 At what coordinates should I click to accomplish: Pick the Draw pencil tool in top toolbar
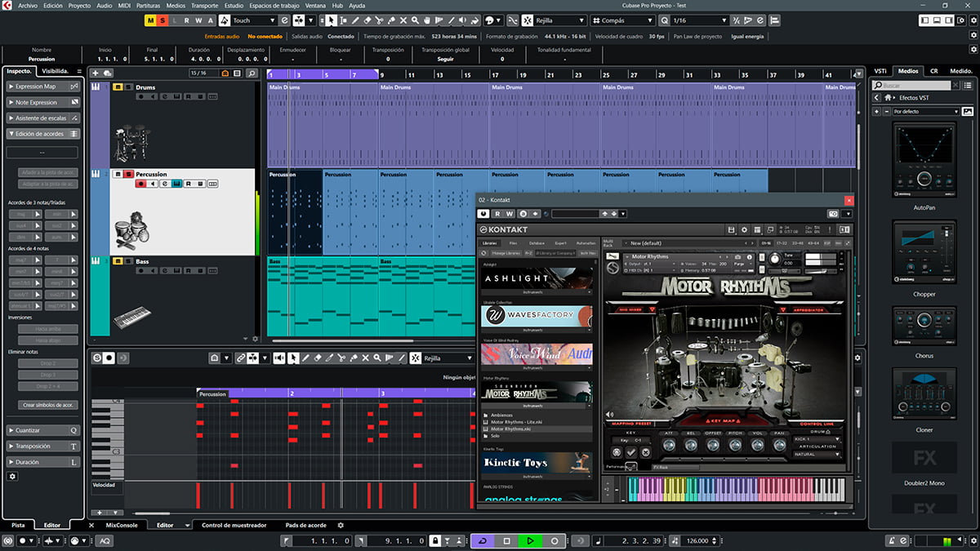[355, 20]
